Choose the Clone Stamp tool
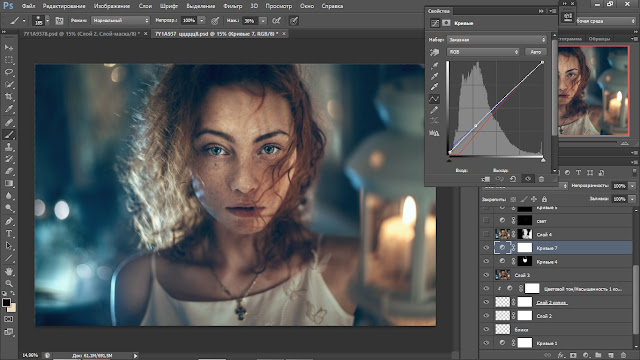640x360 pixels. click(9, 147)
